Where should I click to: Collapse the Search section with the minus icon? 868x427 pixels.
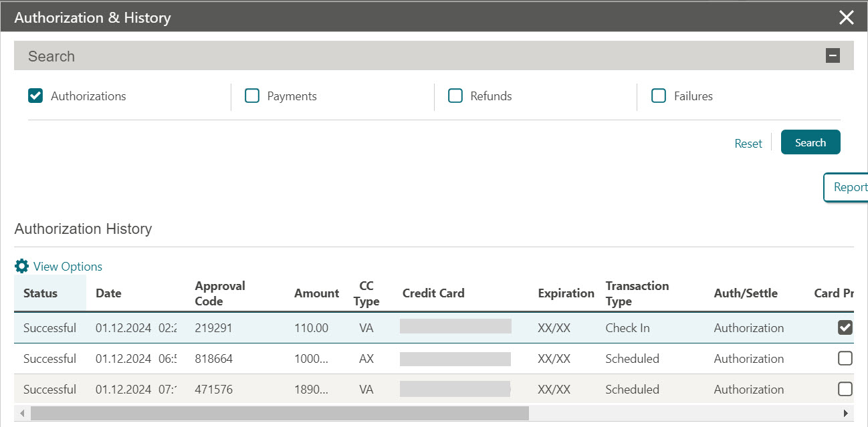coord(833,55)
